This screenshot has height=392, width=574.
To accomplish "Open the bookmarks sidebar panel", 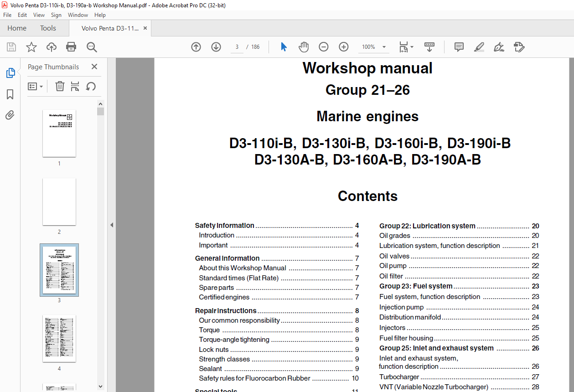I will click(x=10, y=94).
